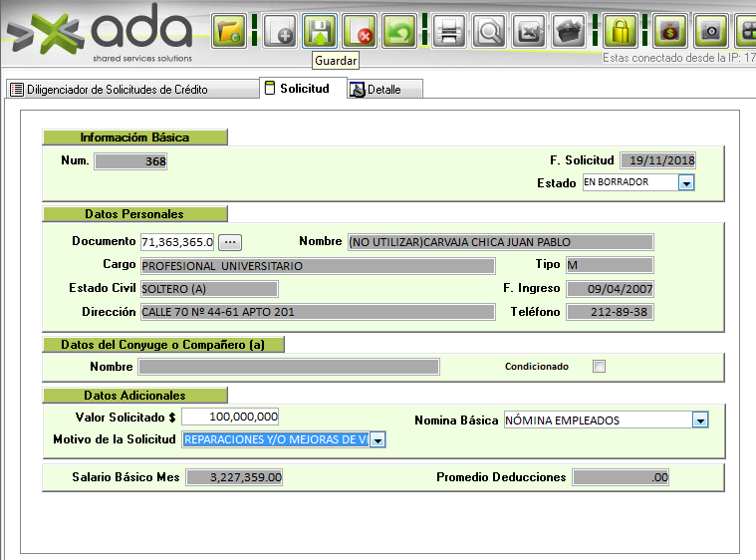This screenshot has width=756, height=560.
Task: Click the open folder toolbar icon
Action: point(229,31)
